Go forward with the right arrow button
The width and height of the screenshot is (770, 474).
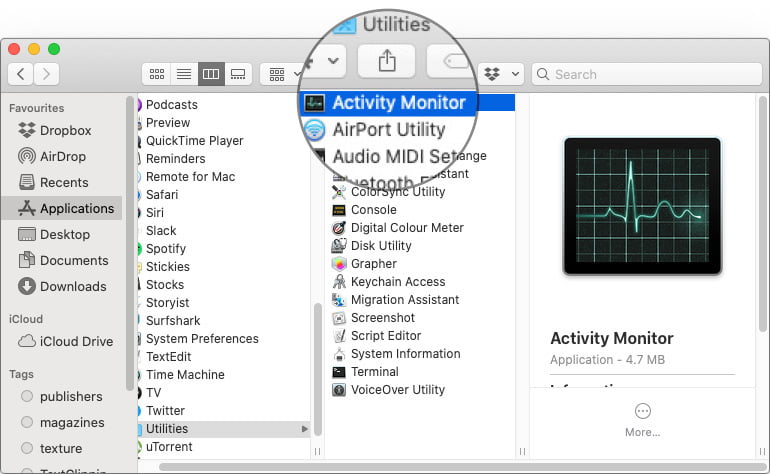pos(46,74)
